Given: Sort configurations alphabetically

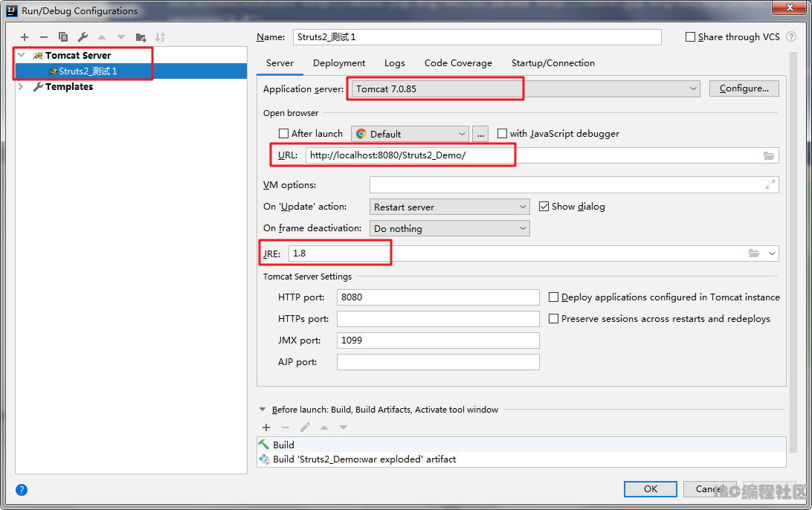Looking at the screenshot, I should tap(160, 37).
